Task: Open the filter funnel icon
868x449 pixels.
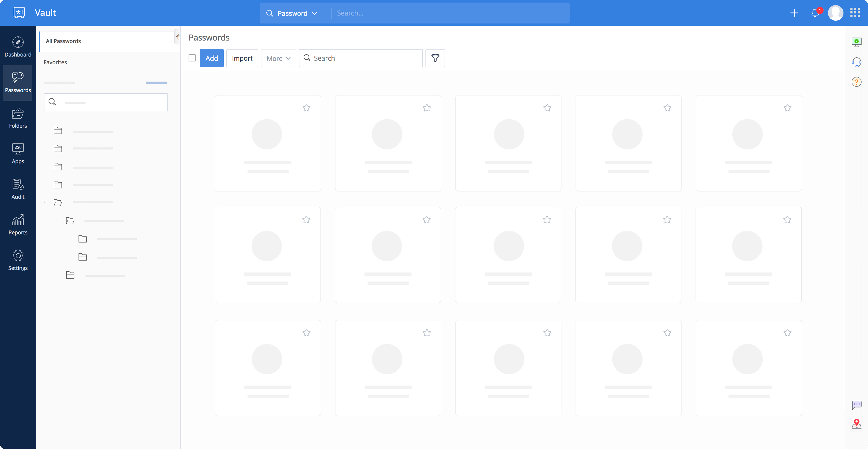Action: click(x=435, y=58)
